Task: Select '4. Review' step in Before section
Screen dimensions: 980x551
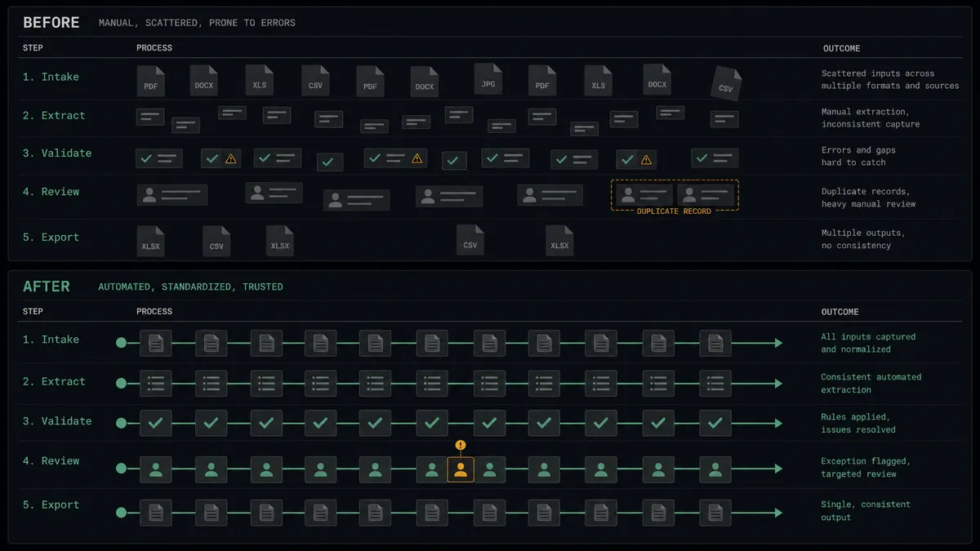Action: tap(51, 192)
